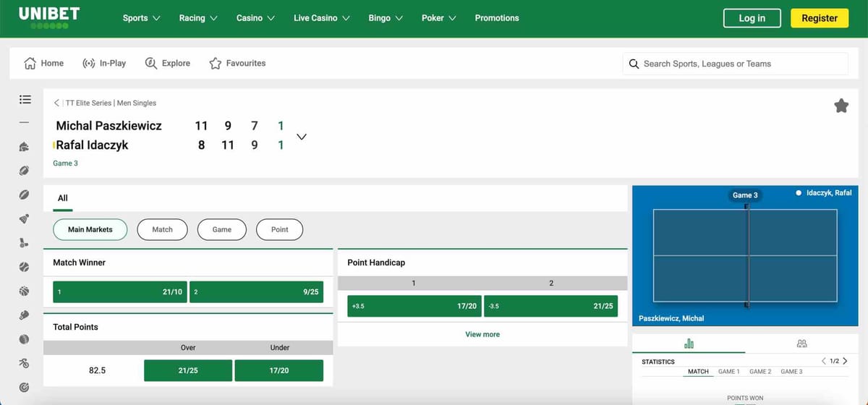Select the darts target sidebar icon
The height and width of the screenshot is (405, 868).
[x=25, y=387]
